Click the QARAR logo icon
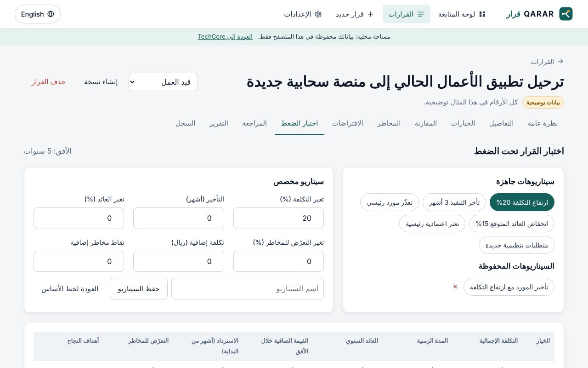This screenshot has width=588, height=368. click(x=566, y=14)
